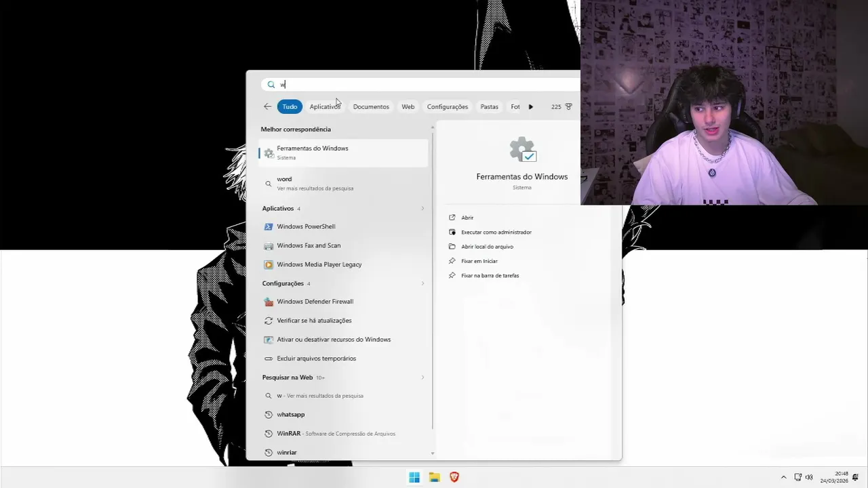The width and height of the screenshot is (868, 488).
Task: Open the network status icon in system tray
Action: pos(797,477)
